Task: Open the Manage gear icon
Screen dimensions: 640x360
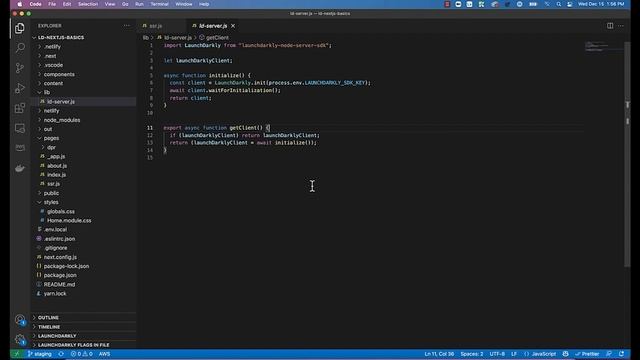Action: coord(20,339)
